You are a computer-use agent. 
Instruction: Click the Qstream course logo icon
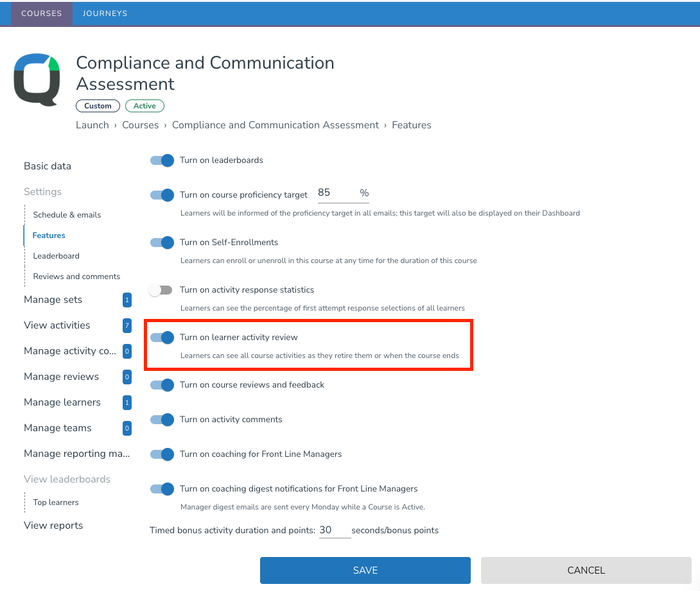point(37,80)
